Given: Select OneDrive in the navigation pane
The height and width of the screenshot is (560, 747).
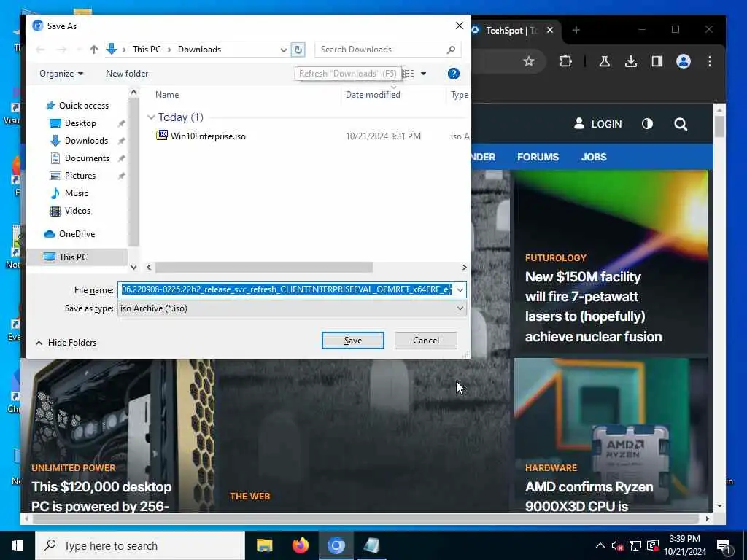Looking at the screenshot, I should (77, 234).
